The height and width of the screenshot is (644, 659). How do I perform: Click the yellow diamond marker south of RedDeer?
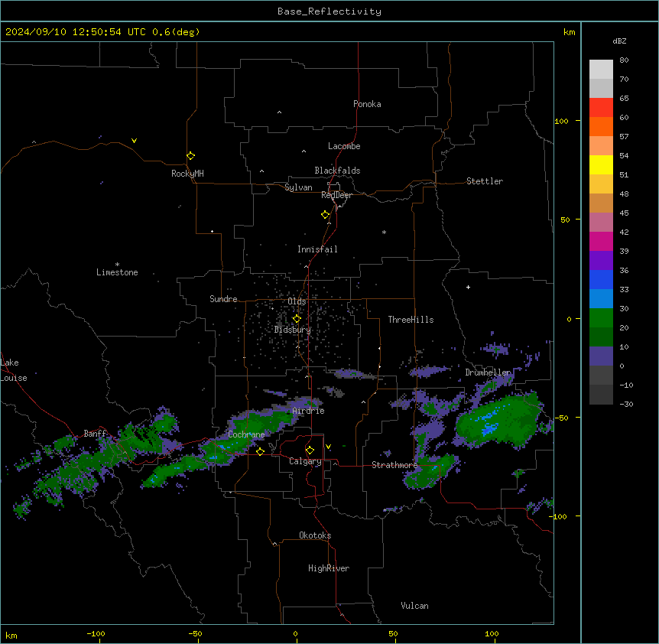(x=325, y=214)
